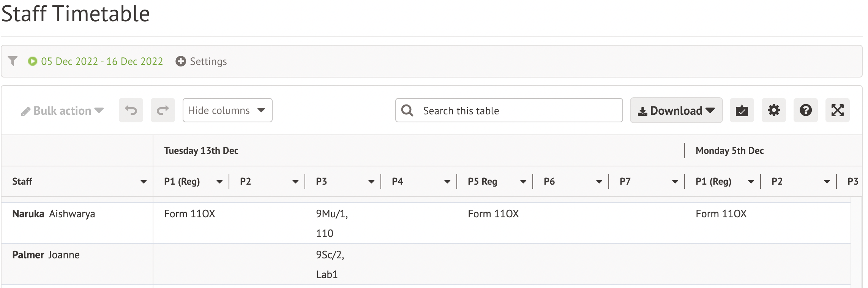This screenshot has width=868, height=288.
Task: Open the P5 Reg column menu arrow
Action: (523, 182)
